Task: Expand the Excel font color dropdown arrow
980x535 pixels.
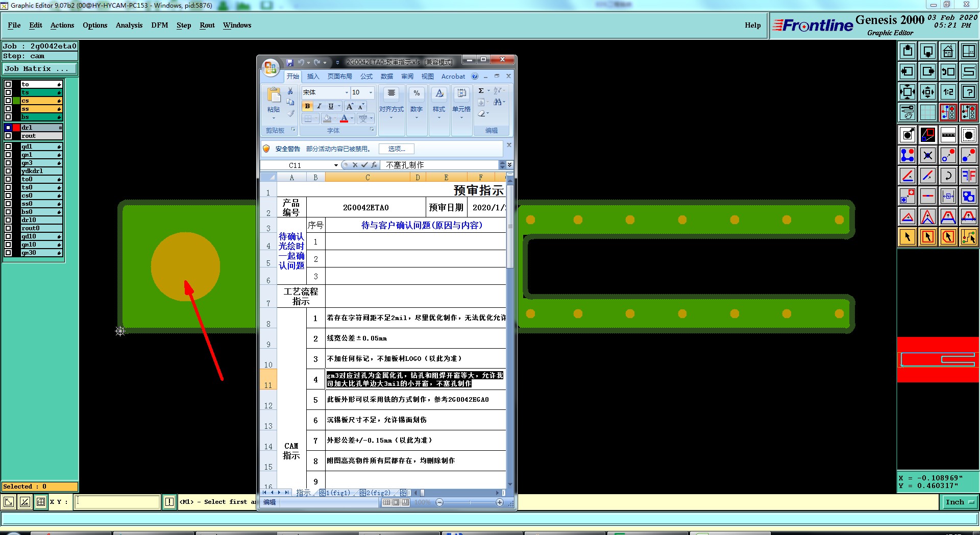Action: coord(352,118)
